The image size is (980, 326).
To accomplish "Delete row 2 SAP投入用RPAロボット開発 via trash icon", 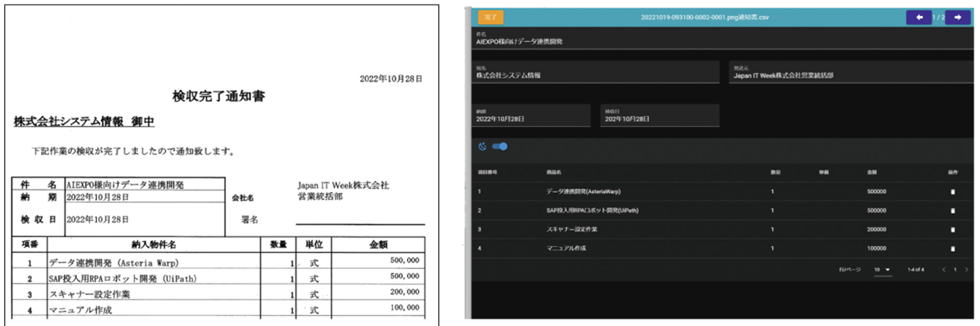I will pos(953,210).
